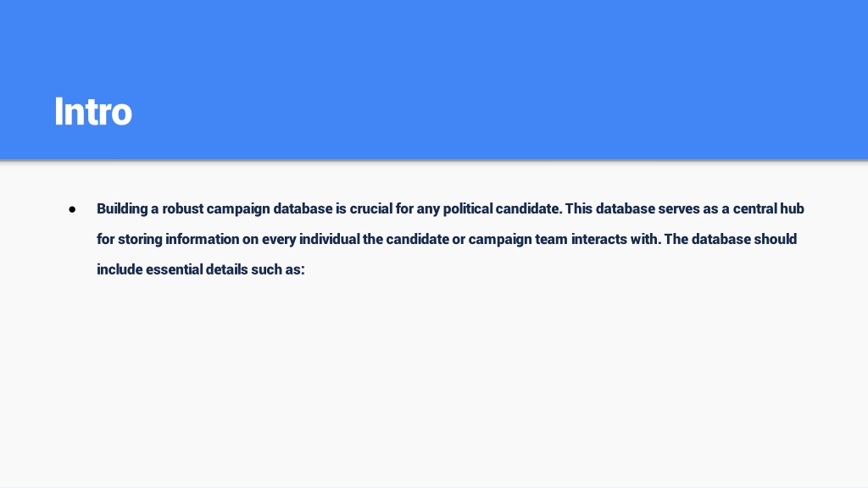Click the word serves
This screenshot has width=868, height=488.
point(679,209)
